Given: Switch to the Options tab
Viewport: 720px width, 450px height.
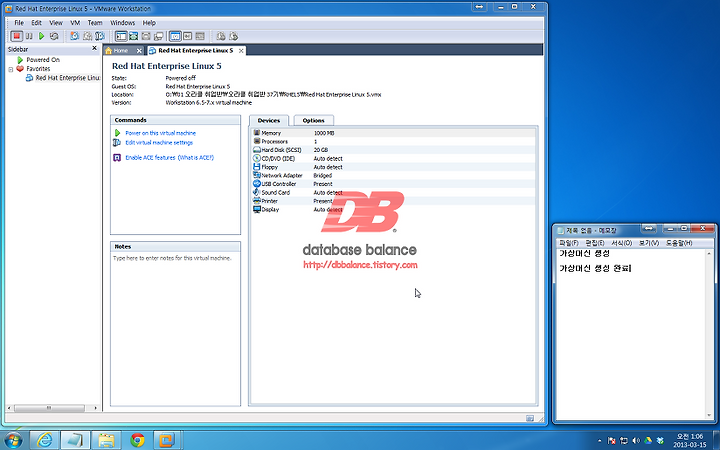Looking at the screenshot, I should 314,120.
